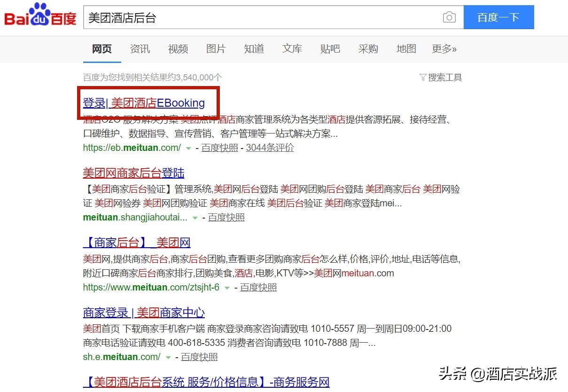Click the 百度一下 search button

(498, 17)
